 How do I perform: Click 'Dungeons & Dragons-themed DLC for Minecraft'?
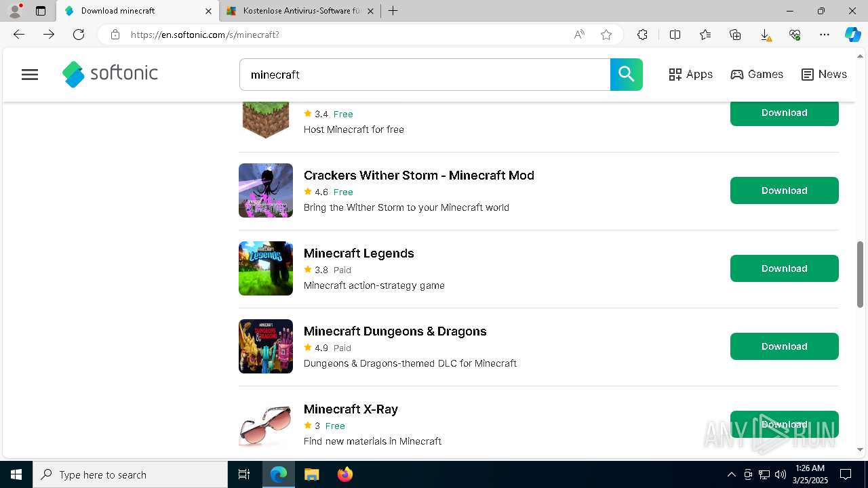click(410, 363)
